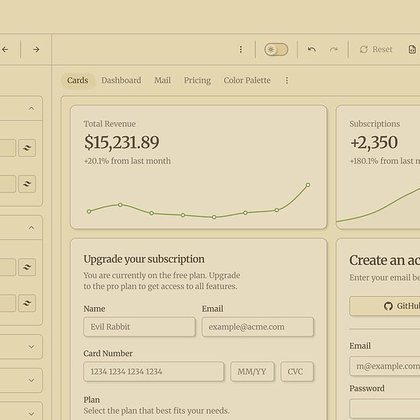Screen dimensions: 420x420
Task: Click the GitHub sign-up button
Action: [x=385, y=306]
